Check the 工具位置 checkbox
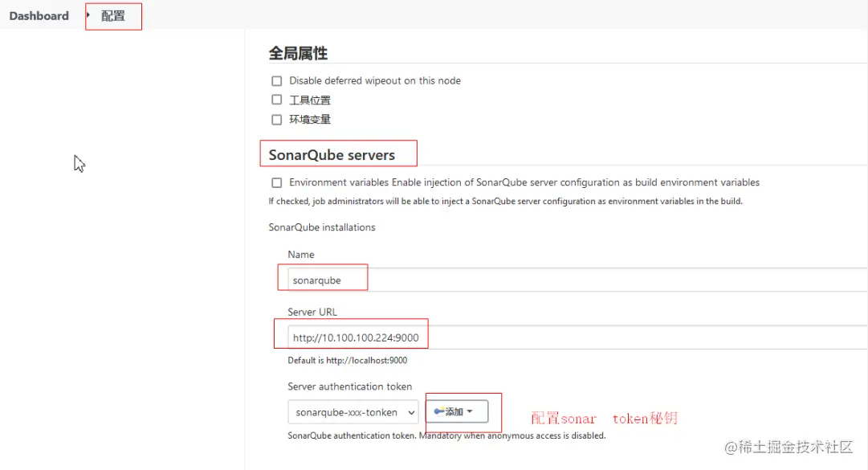The height and width of the screenshot is (470, 868). pyautogui.click(x=277, y=100)
